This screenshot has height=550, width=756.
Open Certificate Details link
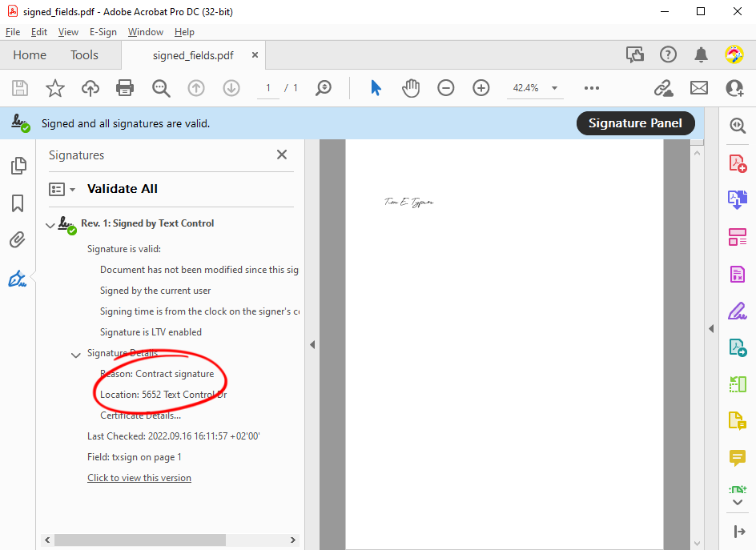pos(141,416)
